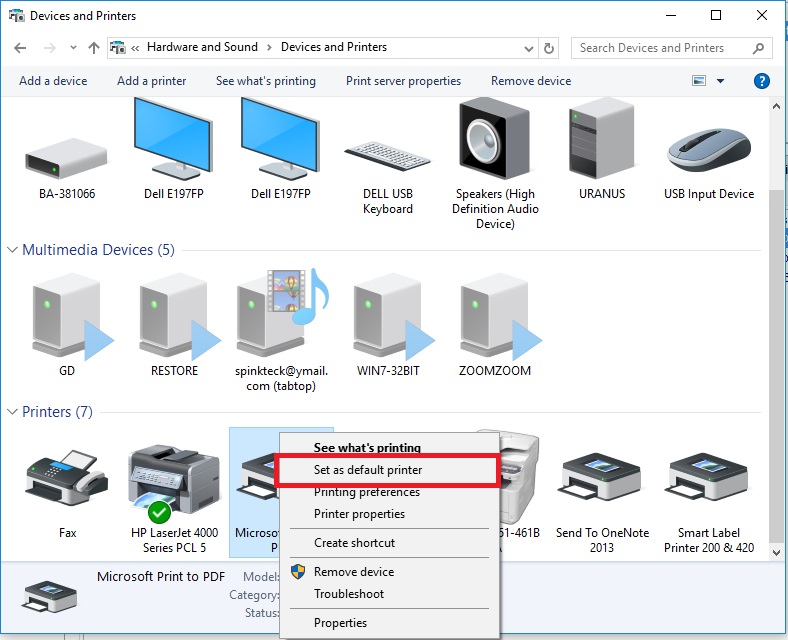
Task: Select the GD multimedia device
Action: tap(73, 316)
